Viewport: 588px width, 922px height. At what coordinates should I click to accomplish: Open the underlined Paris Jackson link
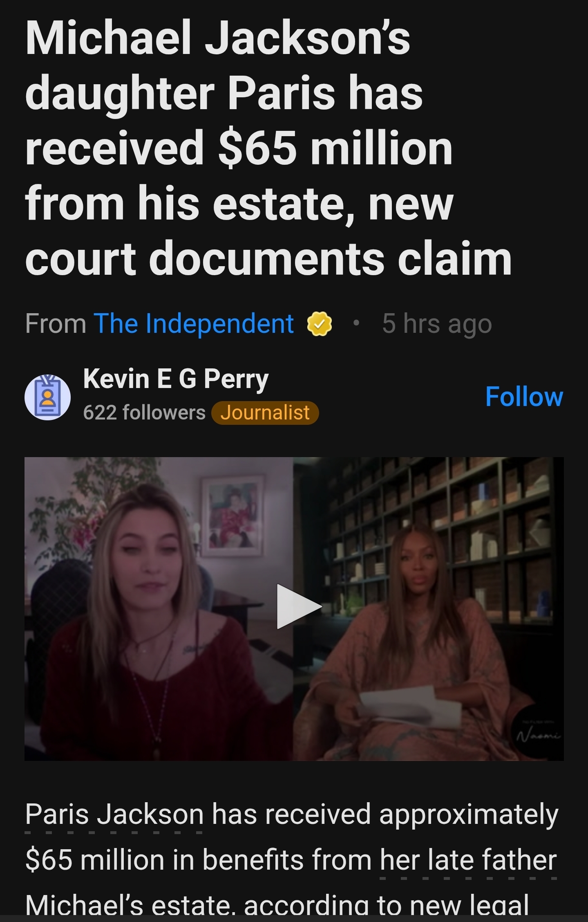tap(114, 814)
